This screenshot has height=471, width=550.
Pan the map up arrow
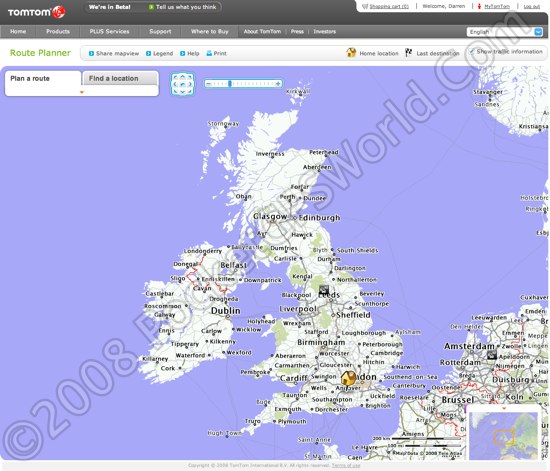[x=182, y=76]
